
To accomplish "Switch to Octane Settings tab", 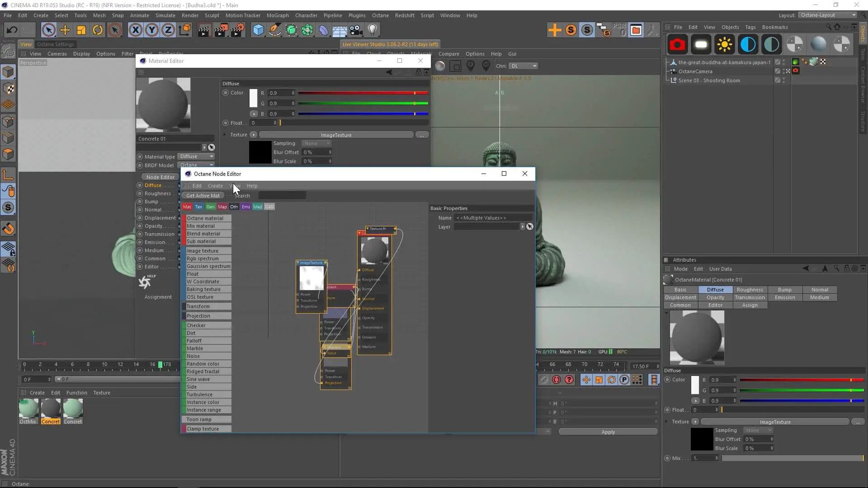I will tap(56, 44).
